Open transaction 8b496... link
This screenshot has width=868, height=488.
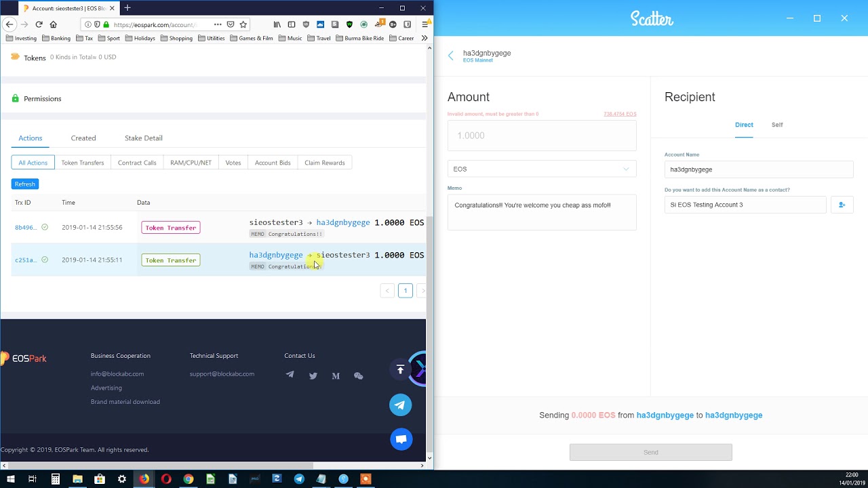(x=26, y=228)
